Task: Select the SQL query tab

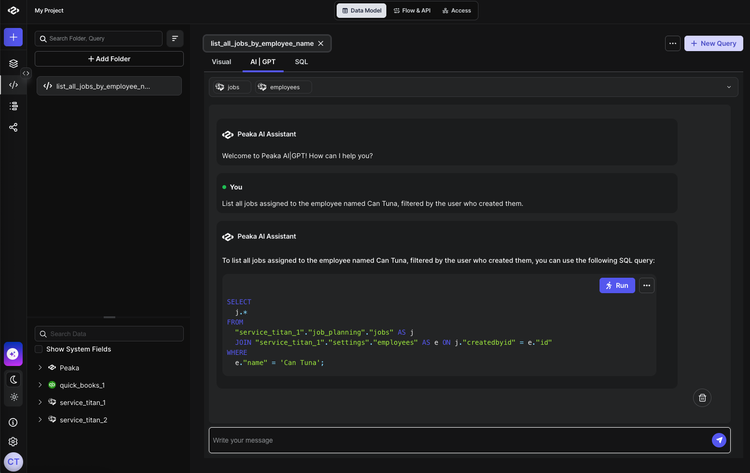Action: click(301, 62)
